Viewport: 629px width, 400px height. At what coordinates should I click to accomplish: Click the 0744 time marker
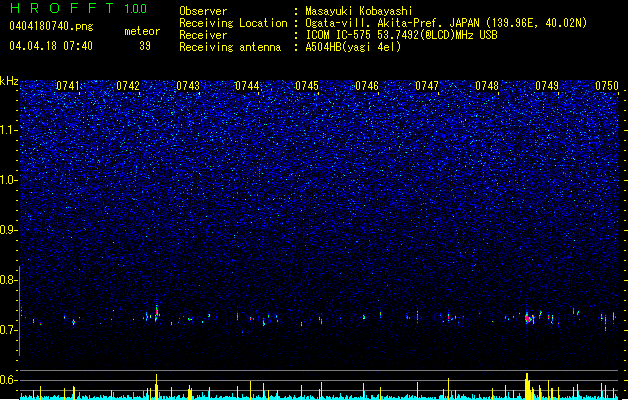coord(247,86)
